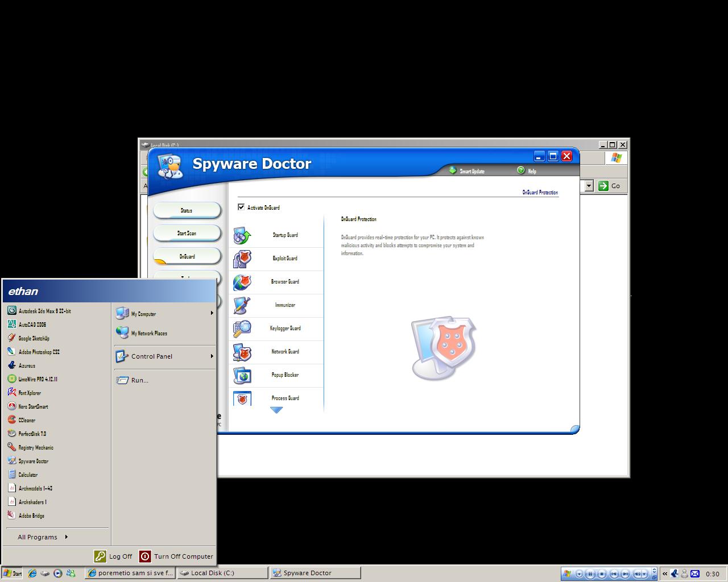Screen dimensions: 728x582
Task: Click the Startup Guard icon
Action: click(x=242, y=235)
